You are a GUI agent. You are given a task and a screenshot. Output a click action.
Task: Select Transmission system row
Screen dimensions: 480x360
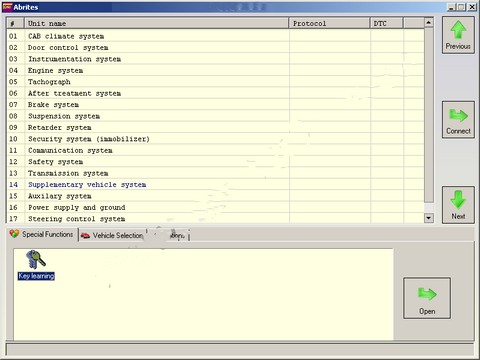pyautogui.click(x=215, y=173)
